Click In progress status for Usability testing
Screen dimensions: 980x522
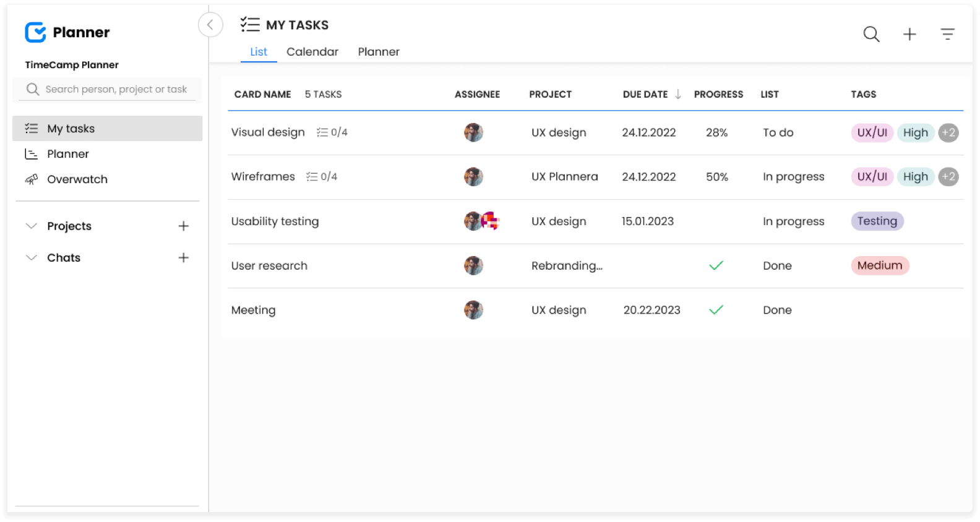click(x=793, y=221)
